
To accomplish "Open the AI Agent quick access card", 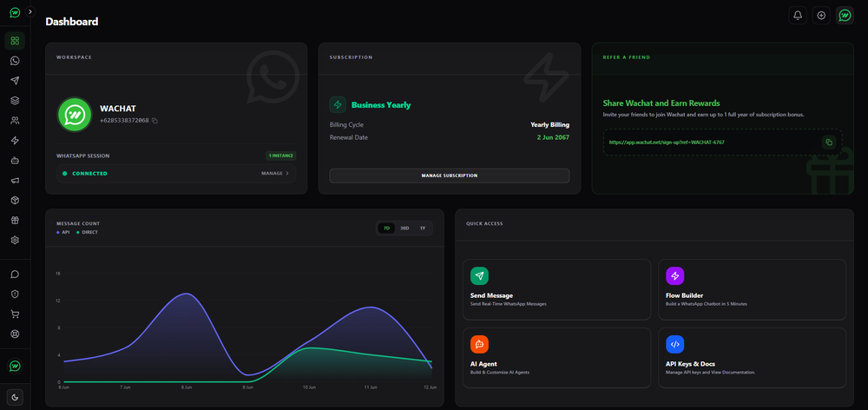I will point(557,358).
